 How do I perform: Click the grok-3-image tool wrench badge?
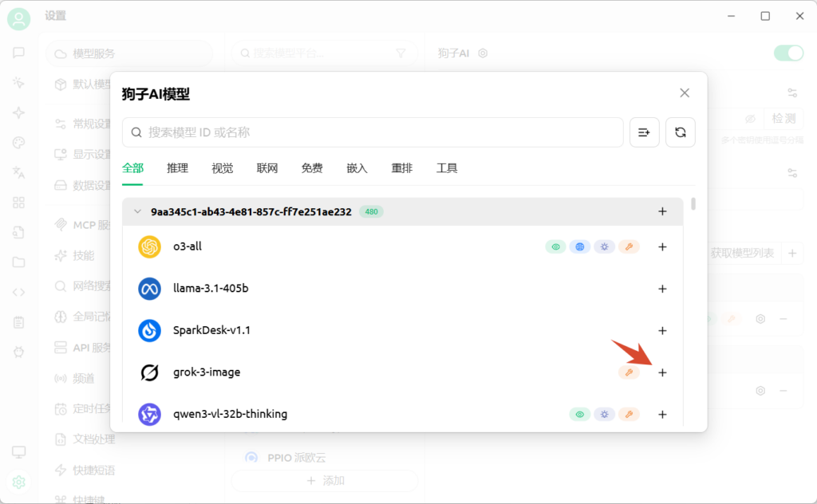(x=629, y=372)
